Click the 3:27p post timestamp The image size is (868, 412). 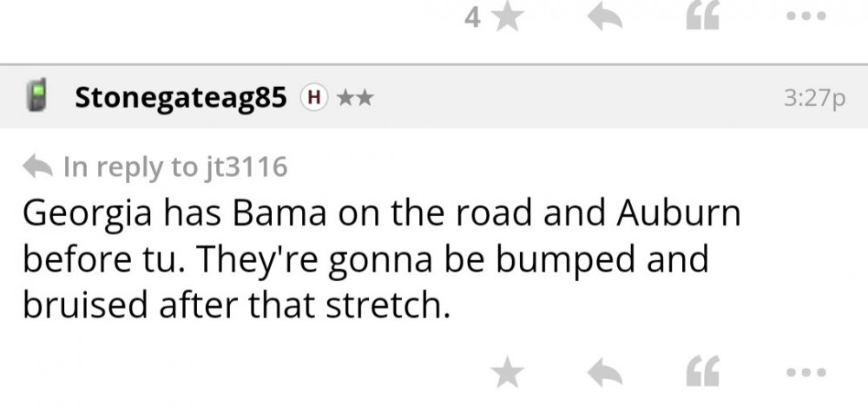point(813,98)
